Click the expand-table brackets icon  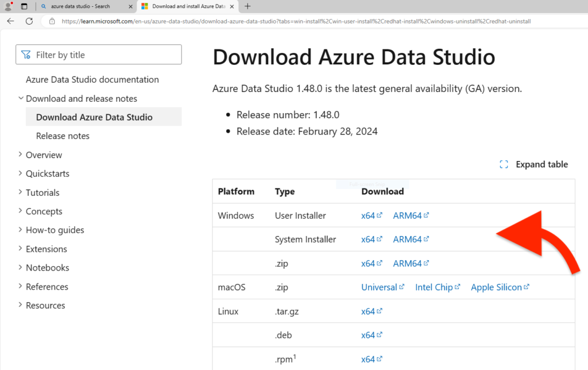pos(504,164)
